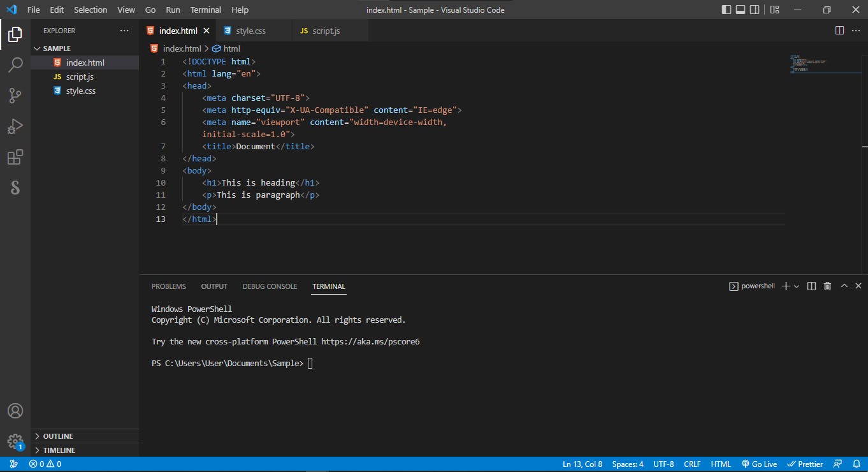The image size is (868, 472).
Task: Open the Run menu
Action: click(x=173, y=10)
